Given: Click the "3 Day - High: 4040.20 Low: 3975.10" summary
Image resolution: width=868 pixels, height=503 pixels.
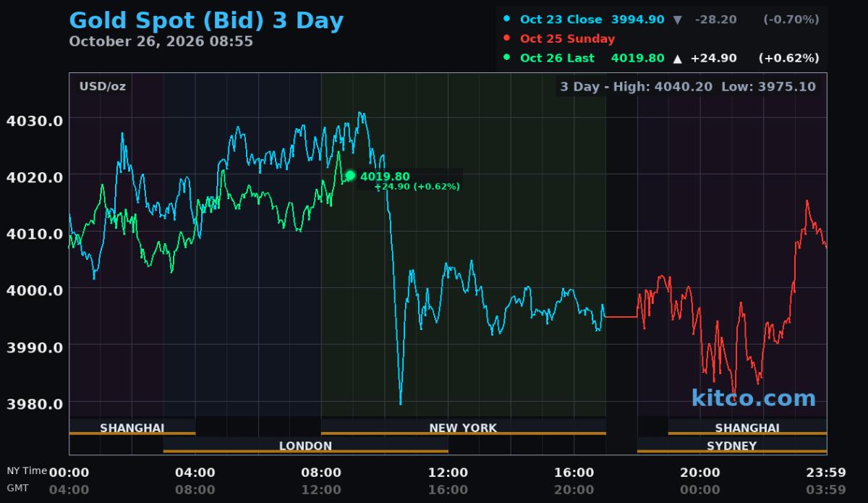Looking at the screenshot, I should coord(688,87).
